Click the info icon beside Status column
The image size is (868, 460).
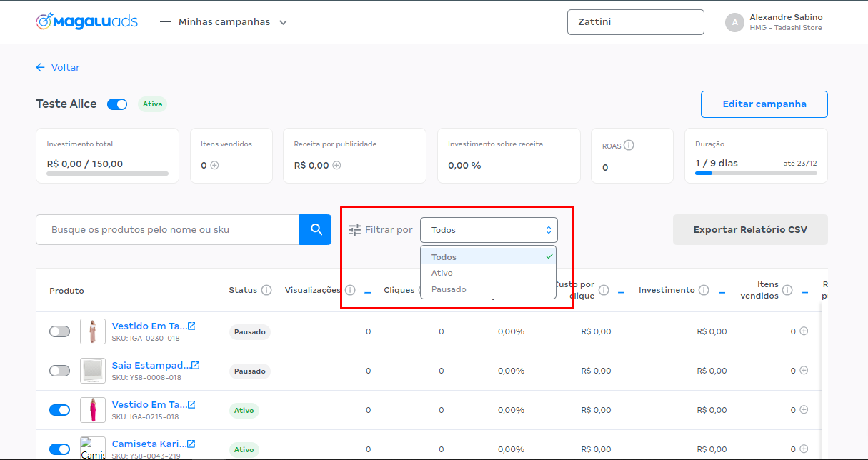(266, 290)
